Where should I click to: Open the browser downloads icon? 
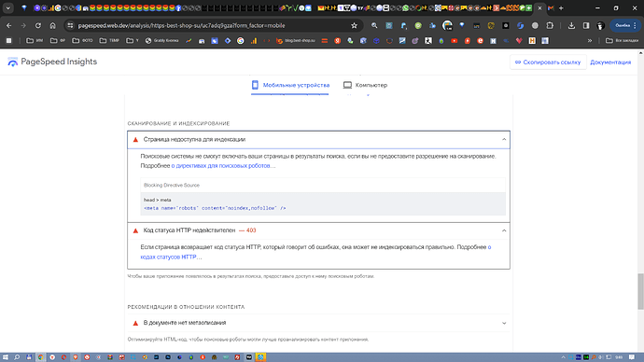coord(571,25)
